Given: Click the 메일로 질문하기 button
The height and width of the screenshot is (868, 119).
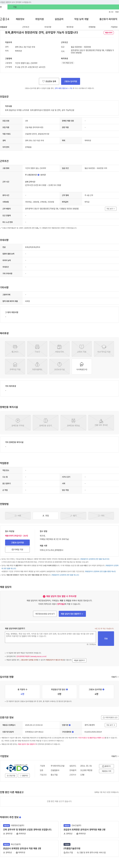Looking at the screenshot, I should coord(79,660).
